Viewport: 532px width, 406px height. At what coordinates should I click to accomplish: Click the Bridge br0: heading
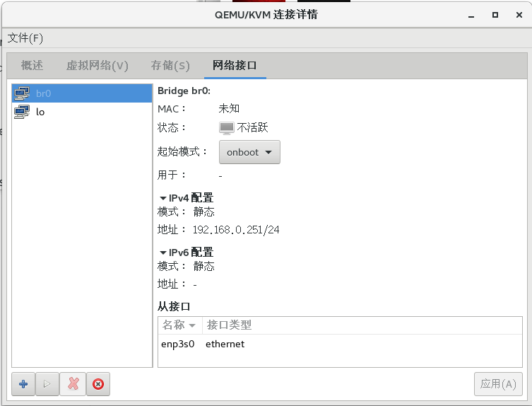(x=184, y=91)
